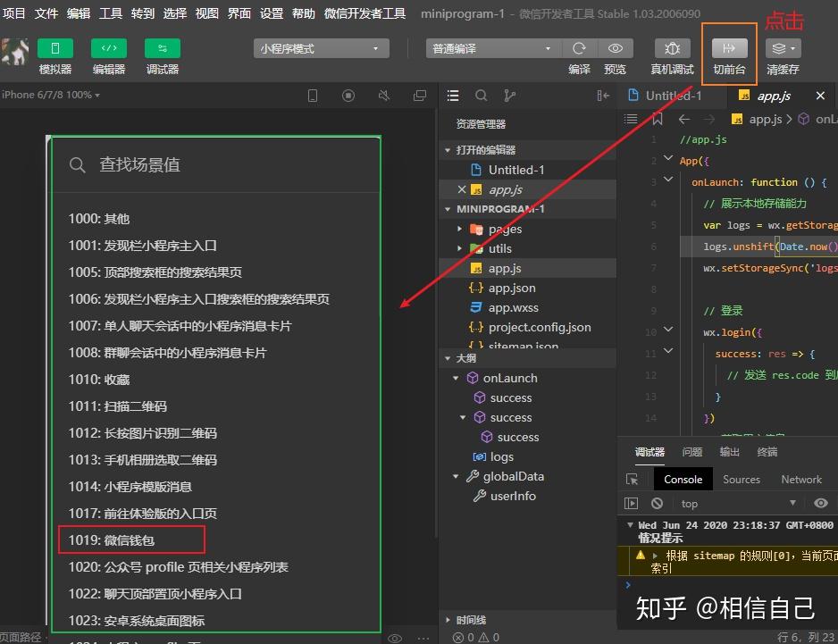The image size is (838, 644).
Task: Collapse the MINIPROGRAM-1 folder section
Action: [x=448, y=209]
